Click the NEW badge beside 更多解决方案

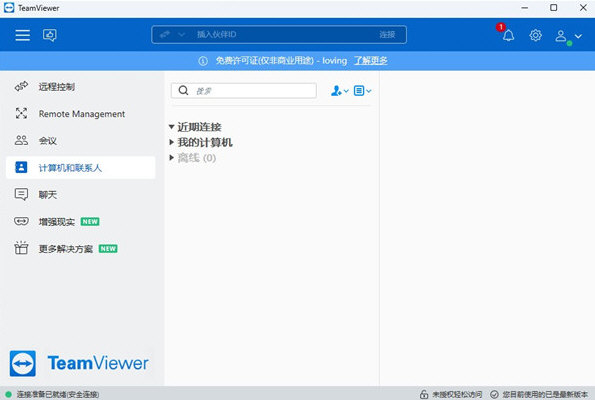tap(108, 249)
